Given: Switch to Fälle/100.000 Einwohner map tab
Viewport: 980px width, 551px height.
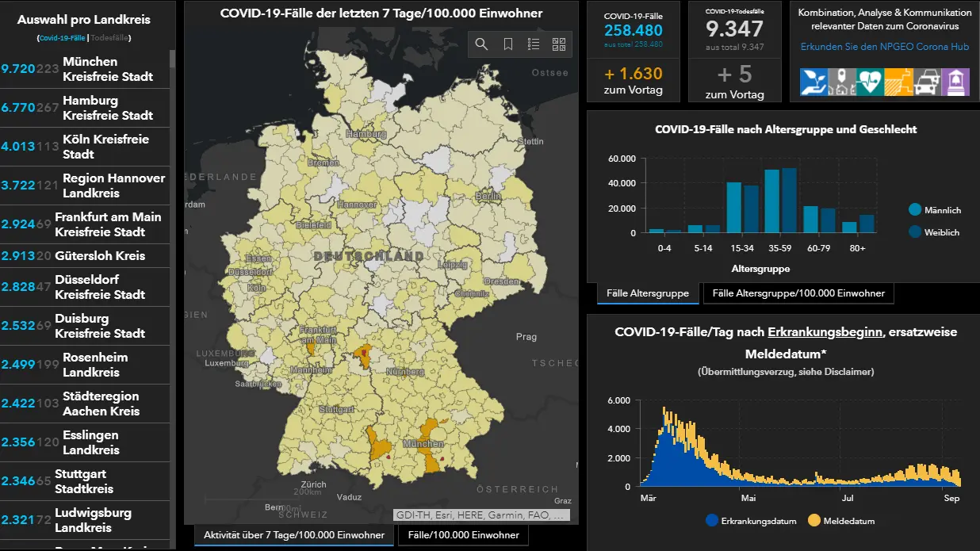Looking at the screenshot, I should click(463, 535).
